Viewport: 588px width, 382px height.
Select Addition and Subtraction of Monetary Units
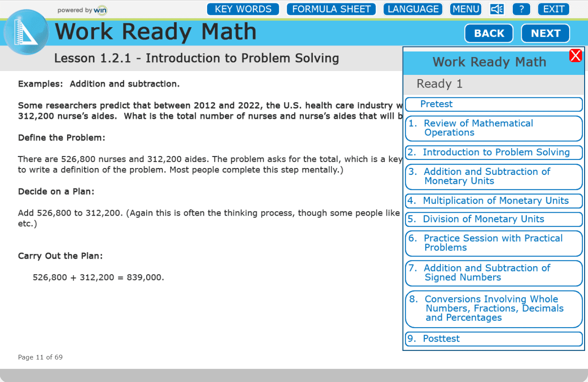point(494,177)
